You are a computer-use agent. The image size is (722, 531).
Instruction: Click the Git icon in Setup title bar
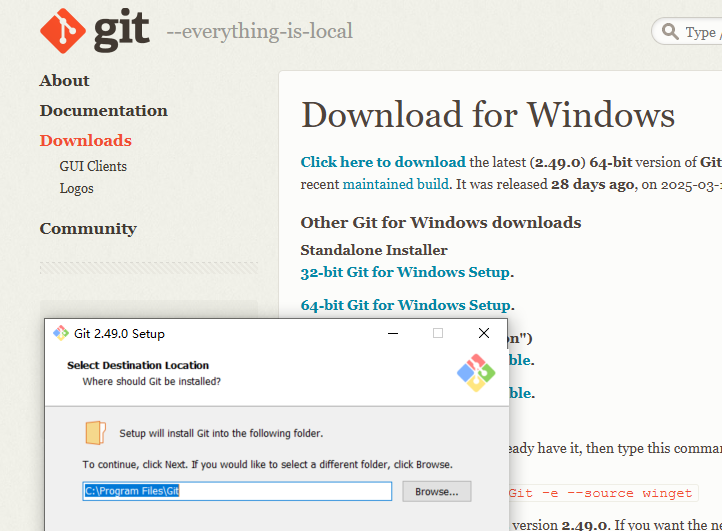point(61,333)
